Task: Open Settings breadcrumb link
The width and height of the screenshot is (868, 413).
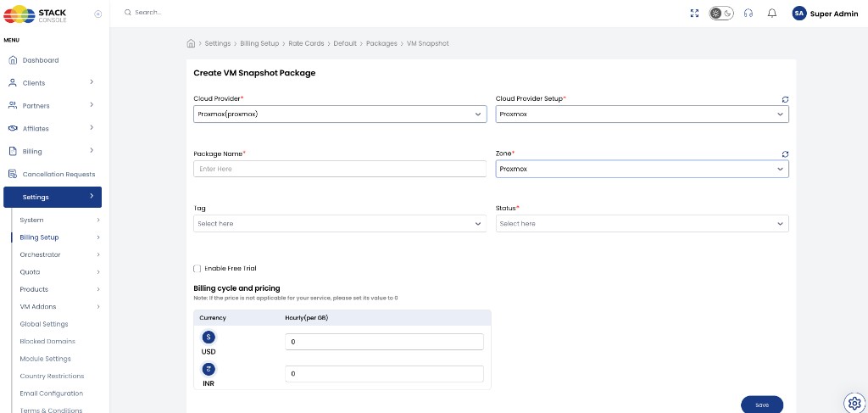Action: 218,43
